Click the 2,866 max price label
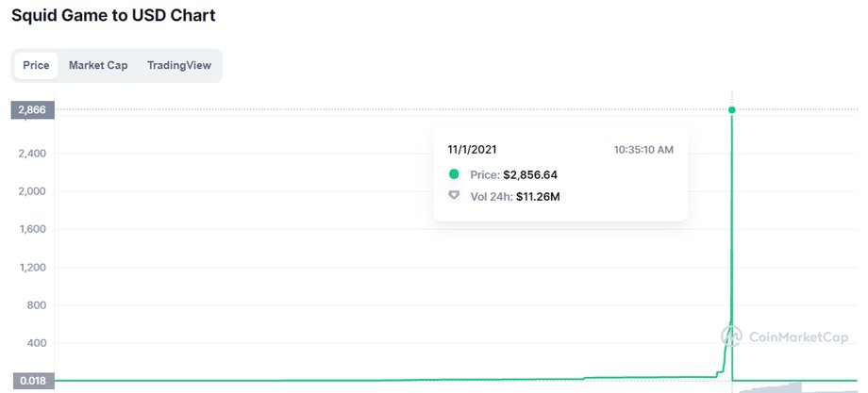Screen dimensions: 868x393 (33, 110)
